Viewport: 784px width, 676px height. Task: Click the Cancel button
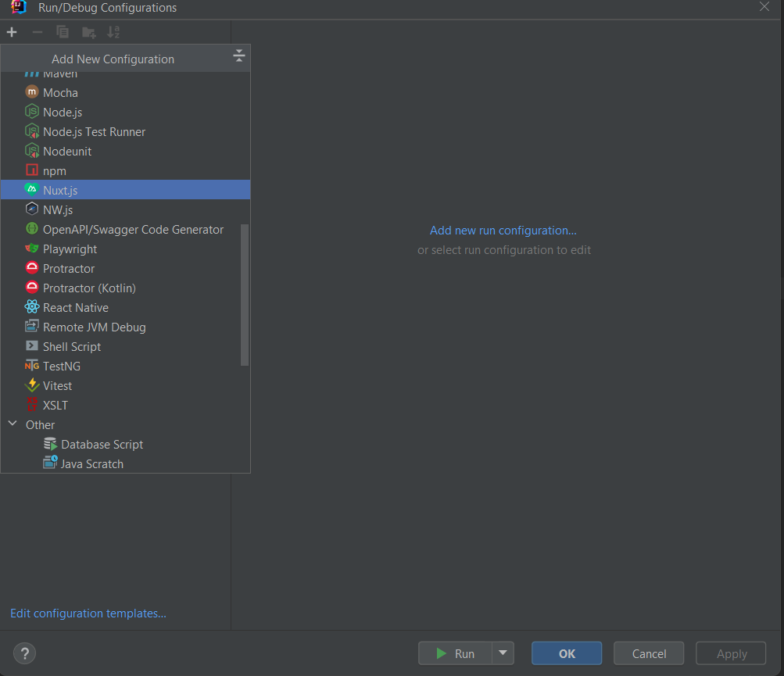coord(649,653)
